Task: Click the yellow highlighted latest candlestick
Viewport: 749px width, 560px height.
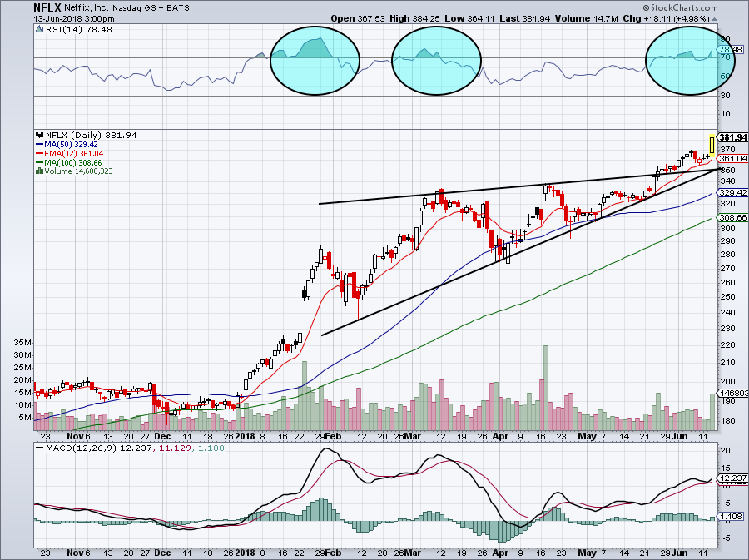Action: click(x=712, y=145)
